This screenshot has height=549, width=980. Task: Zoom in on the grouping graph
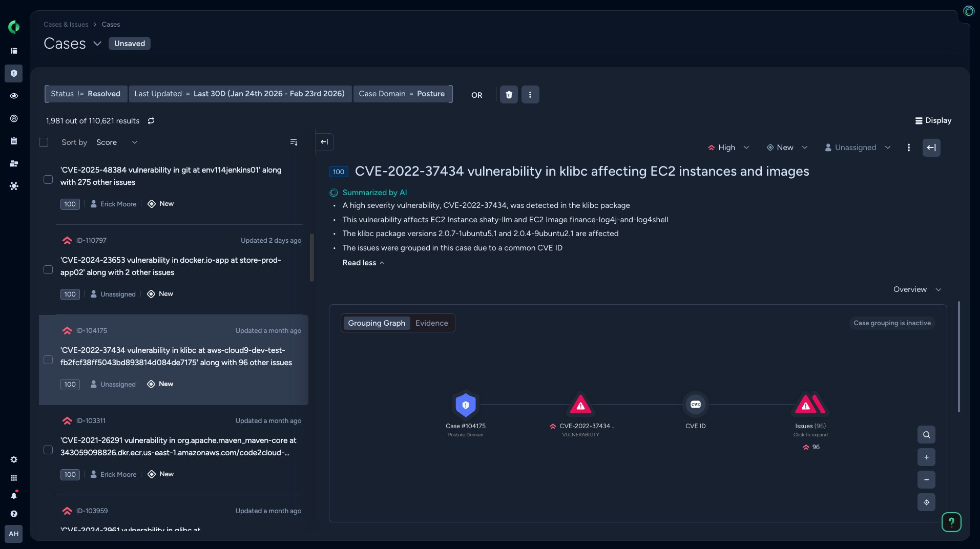pyautogui.click(x=926, y=457)
